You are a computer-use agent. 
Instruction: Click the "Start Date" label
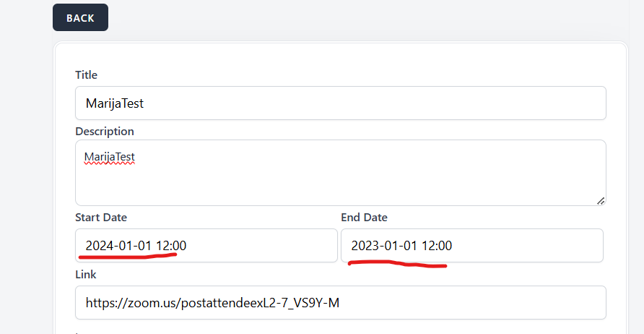(101, 218)
